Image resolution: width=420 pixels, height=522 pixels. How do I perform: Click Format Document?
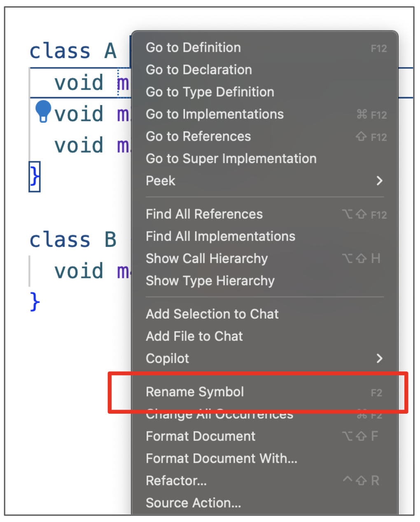pos(201,437)
